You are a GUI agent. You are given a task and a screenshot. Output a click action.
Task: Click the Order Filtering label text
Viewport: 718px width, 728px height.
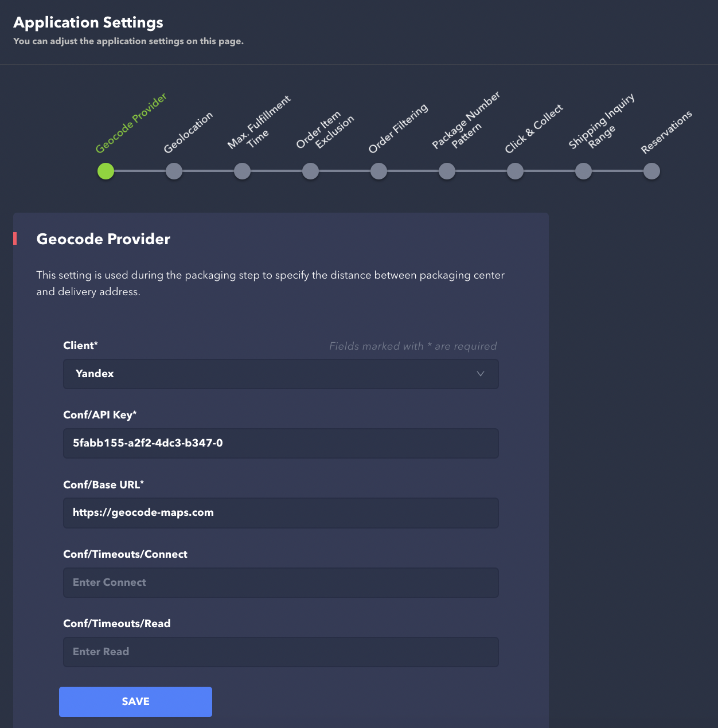398,128
